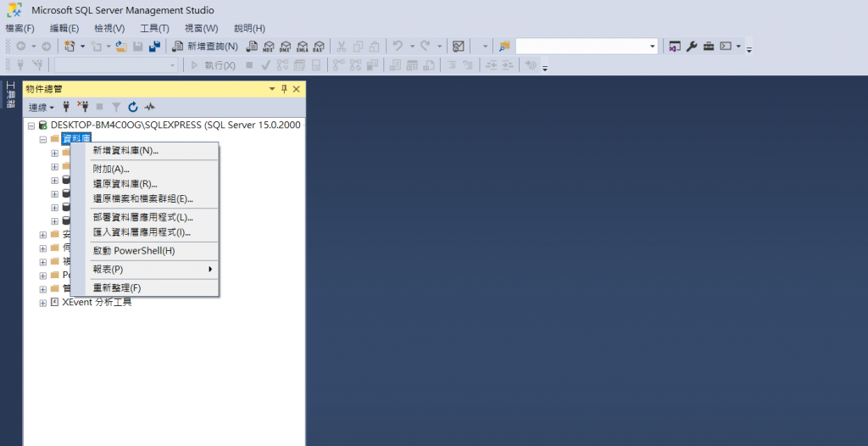
Task: Click the Undo arrow icon
Action: (x=398, y=47)
